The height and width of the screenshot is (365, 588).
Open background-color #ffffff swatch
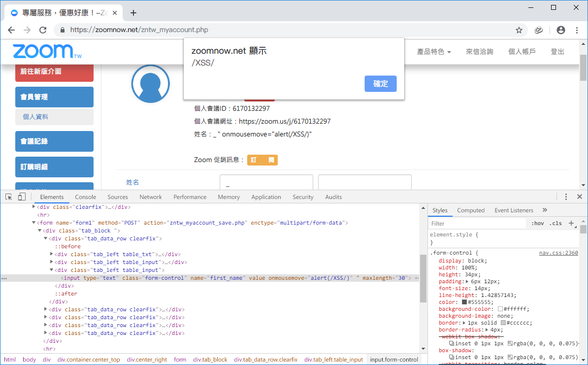500,309
